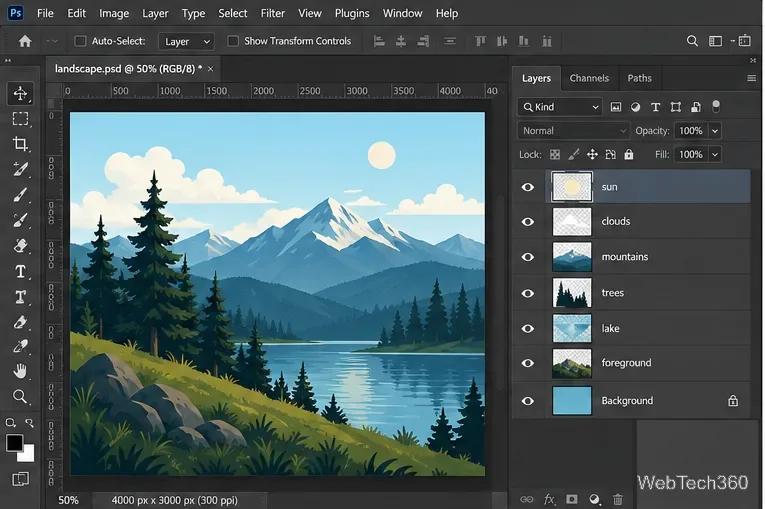Open the Normal blend mode dropdown

574,131
